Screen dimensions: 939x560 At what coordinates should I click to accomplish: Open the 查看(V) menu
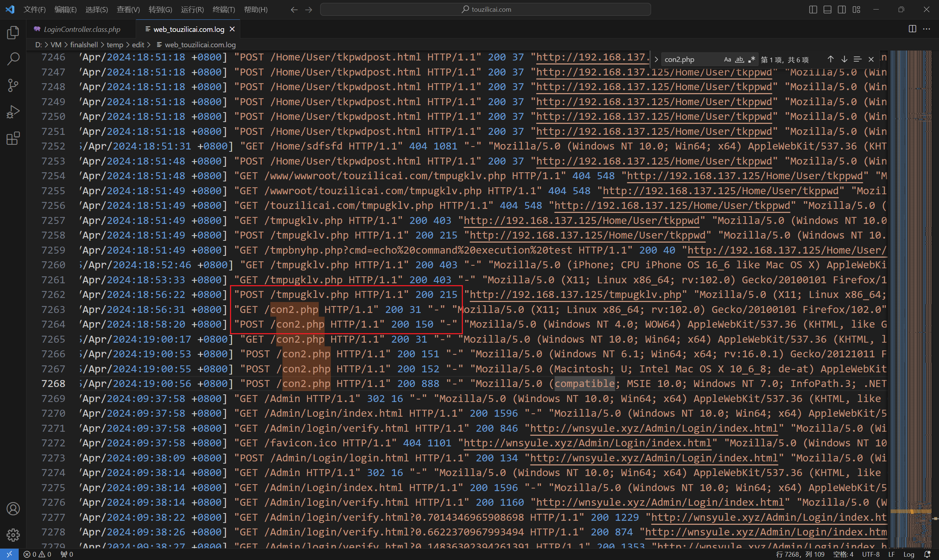click(x=128, y=10)
